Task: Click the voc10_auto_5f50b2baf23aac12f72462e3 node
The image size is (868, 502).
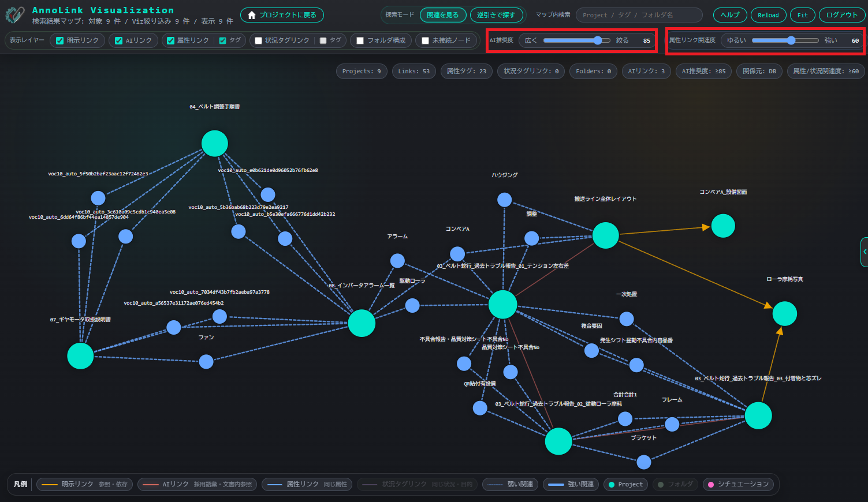Action: (98, 198)
